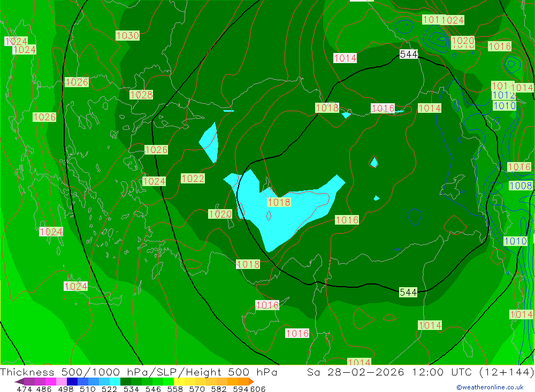Click the 1030 pressure label

click(x=128, y=35)
